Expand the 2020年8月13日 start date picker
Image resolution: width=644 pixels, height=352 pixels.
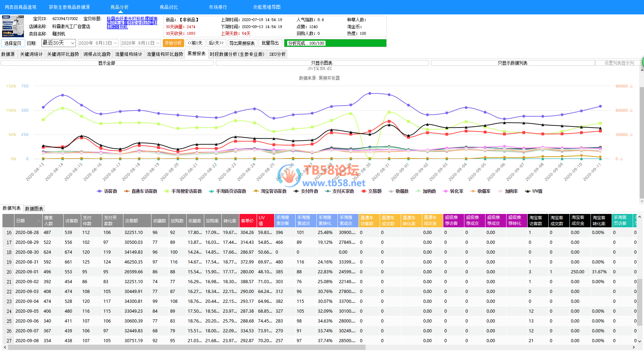(115, 43)
